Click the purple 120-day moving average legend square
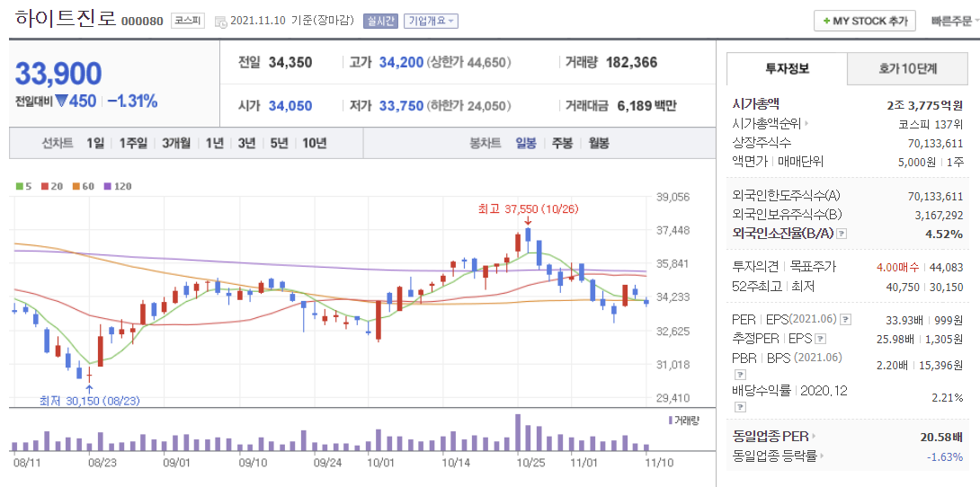The image size is (980, 487). pyautogui.click(x=107, y=186)
